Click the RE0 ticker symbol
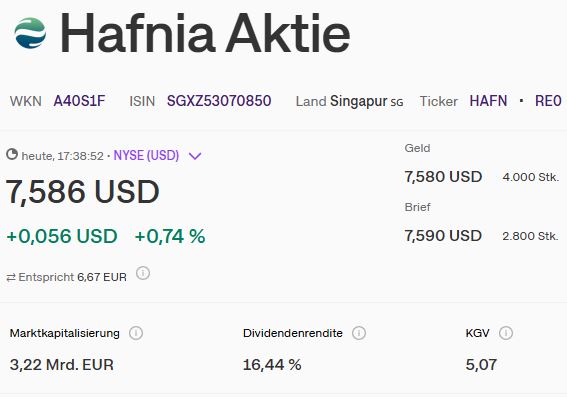The width and height of the screenshot is (567, 397). coord(548,101)
